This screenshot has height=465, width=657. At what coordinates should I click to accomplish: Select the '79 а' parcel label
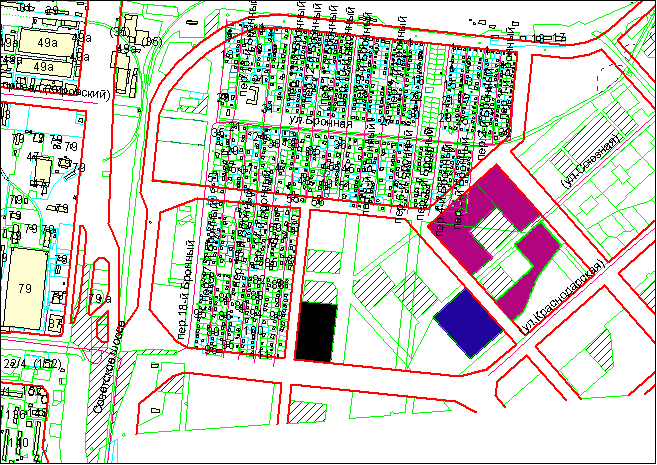(100, 299)
